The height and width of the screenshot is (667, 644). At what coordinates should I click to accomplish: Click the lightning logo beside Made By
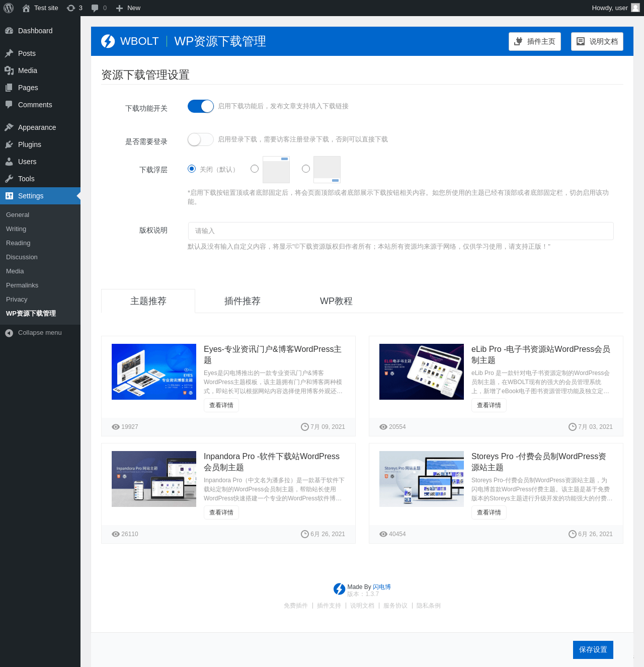point(340,589)
